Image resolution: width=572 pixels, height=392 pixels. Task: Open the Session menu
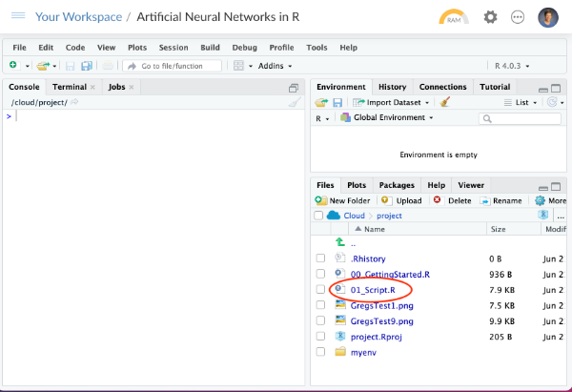point(174,48)
